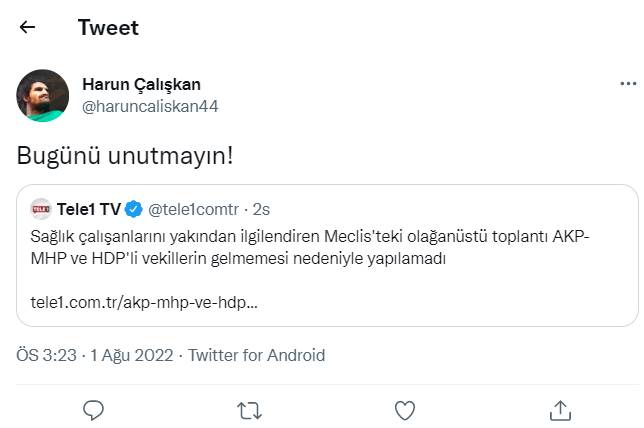Go back using the left arrow
Viewport: 644px width, 428px height.
[27, 27]
